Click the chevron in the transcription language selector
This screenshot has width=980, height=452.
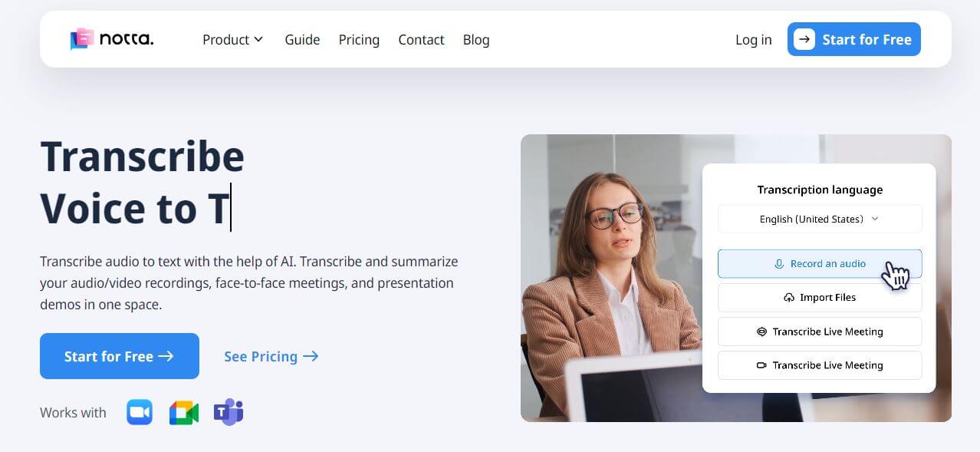875,219
